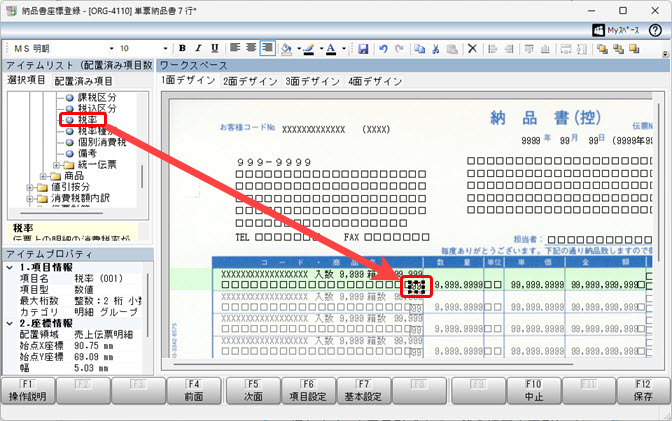Open the help question mark icon

[x=655, y=30]
